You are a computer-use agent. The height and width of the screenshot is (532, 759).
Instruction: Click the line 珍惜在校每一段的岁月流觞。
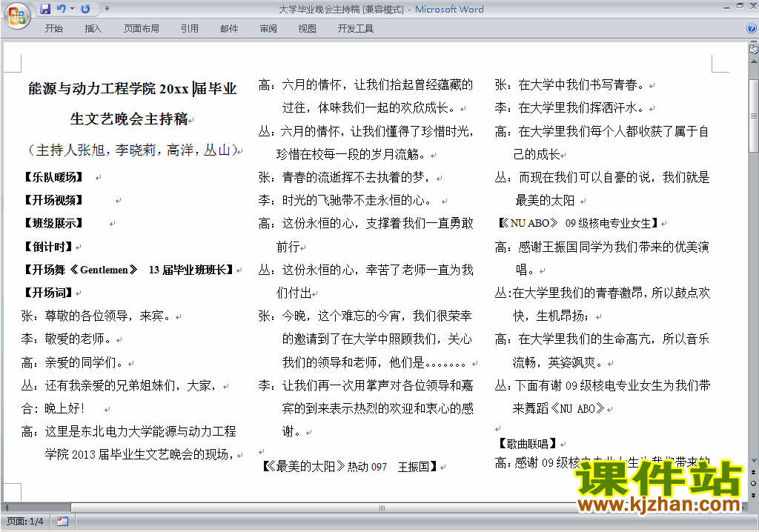pos(351,154)
